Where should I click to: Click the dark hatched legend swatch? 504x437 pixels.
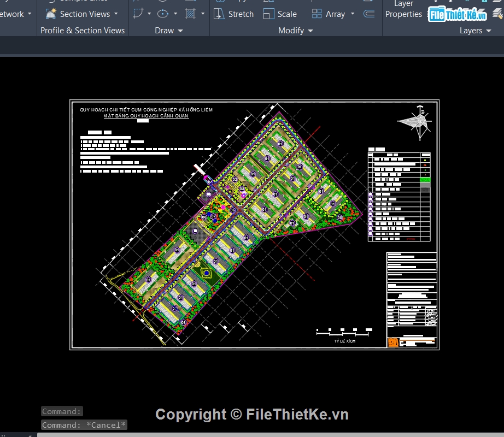(425, 190)
